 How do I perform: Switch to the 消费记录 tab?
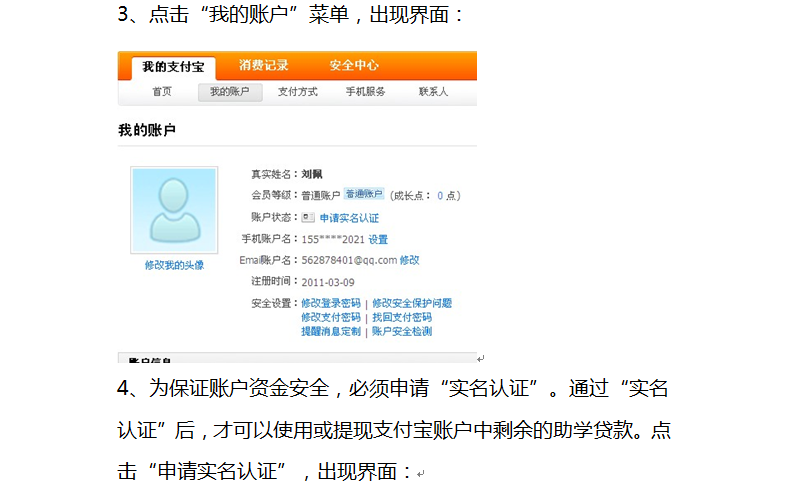[x=264, y=66]
